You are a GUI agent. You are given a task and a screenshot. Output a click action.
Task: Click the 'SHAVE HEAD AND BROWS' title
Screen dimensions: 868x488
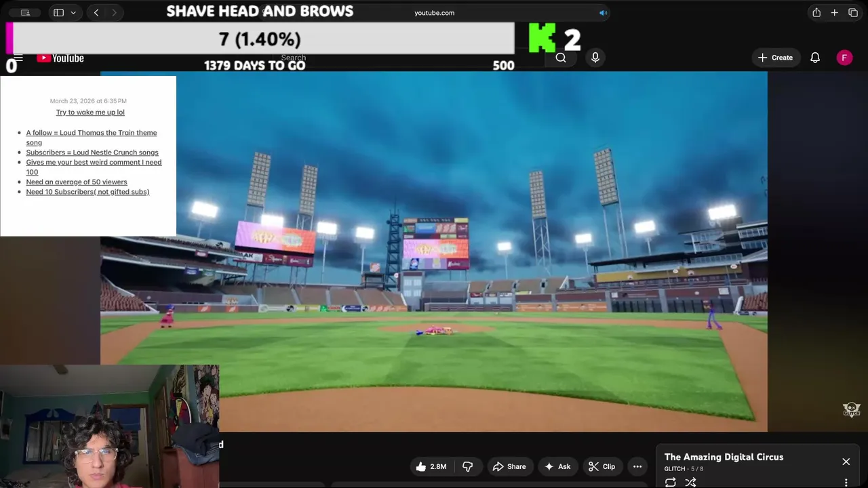(260, 12)
